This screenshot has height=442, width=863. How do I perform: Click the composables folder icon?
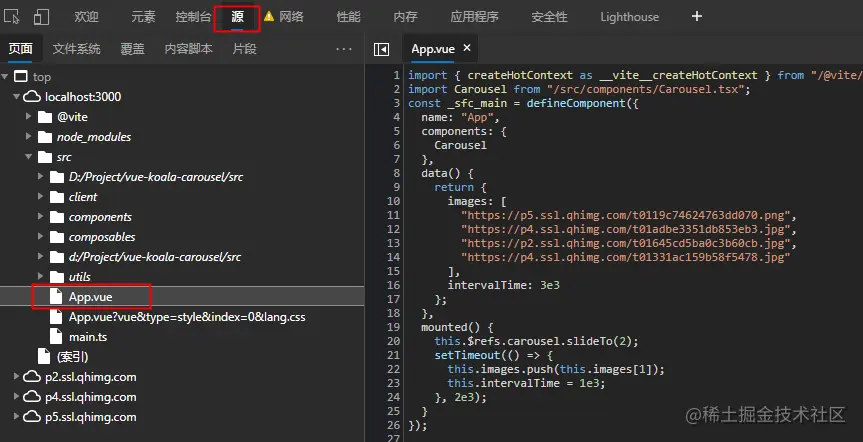click(57, 237)
